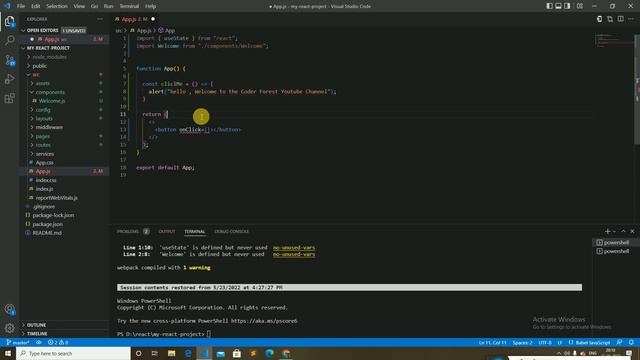This screenshot has width=640, height=360.
Task: Open the Run and Debug view
Action: 9,79
